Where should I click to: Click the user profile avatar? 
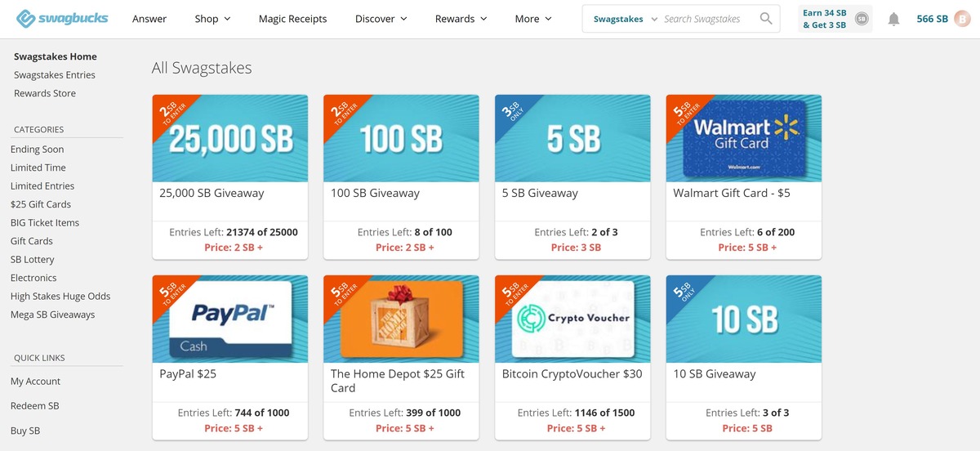tap(963, 19)
